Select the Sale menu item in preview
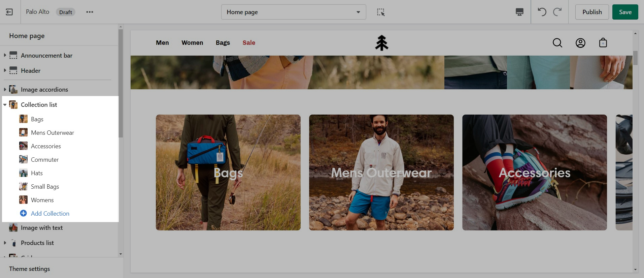Screen dimensions: 644x278 [x=249, y=43]
